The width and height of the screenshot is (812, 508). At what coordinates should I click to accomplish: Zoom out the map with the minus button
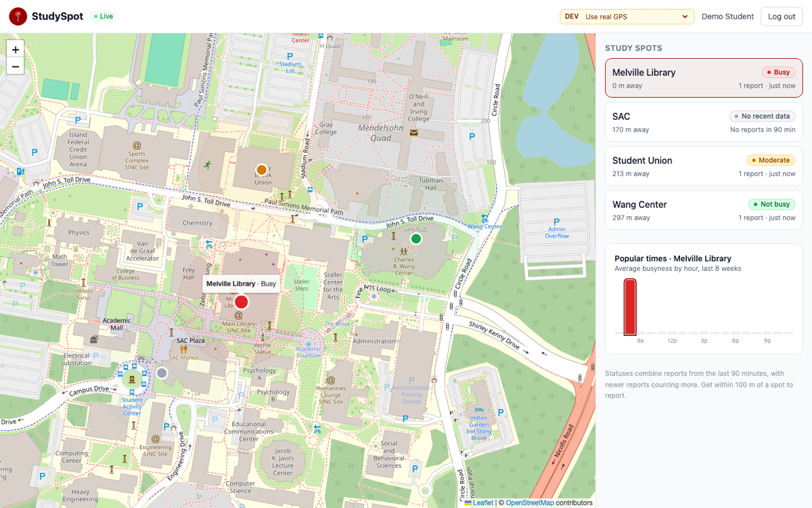click(x=15, y=66)
